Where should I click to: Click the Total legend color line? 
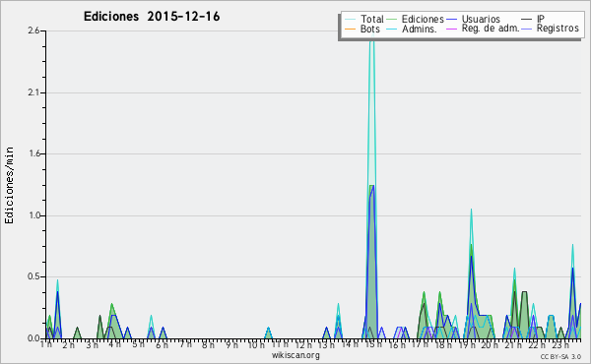coord(350,20)
